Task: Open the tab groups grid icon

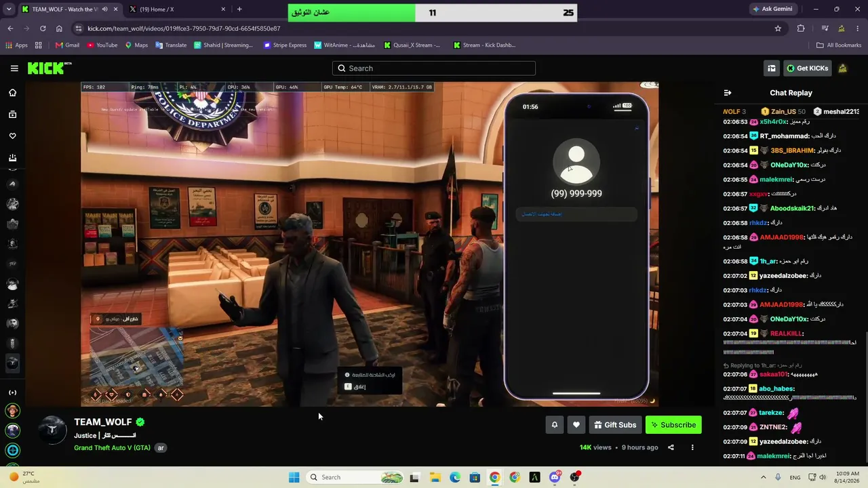Action: click(x=39, y=45)
